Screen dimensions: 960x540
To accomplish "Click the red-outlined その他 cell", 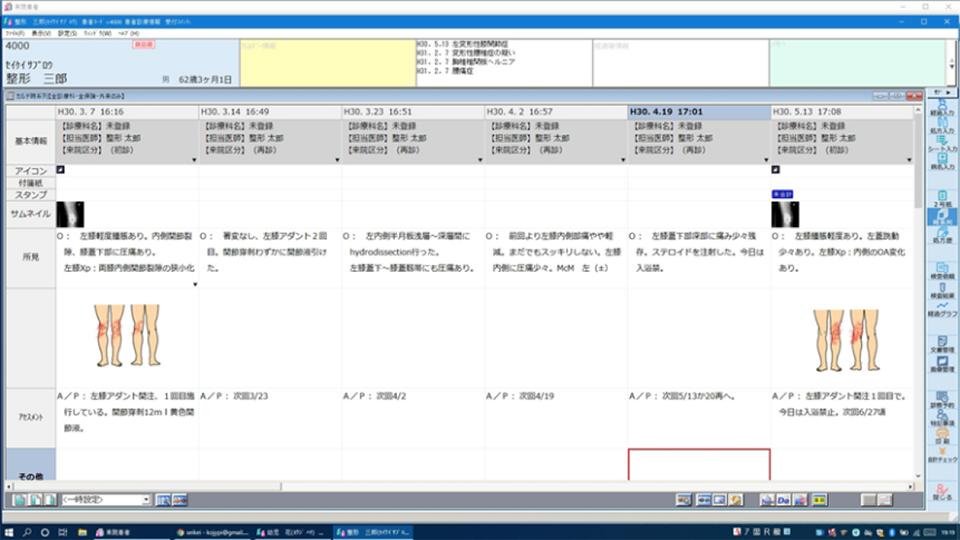I will pyautogui.click(x=698, y=464).
